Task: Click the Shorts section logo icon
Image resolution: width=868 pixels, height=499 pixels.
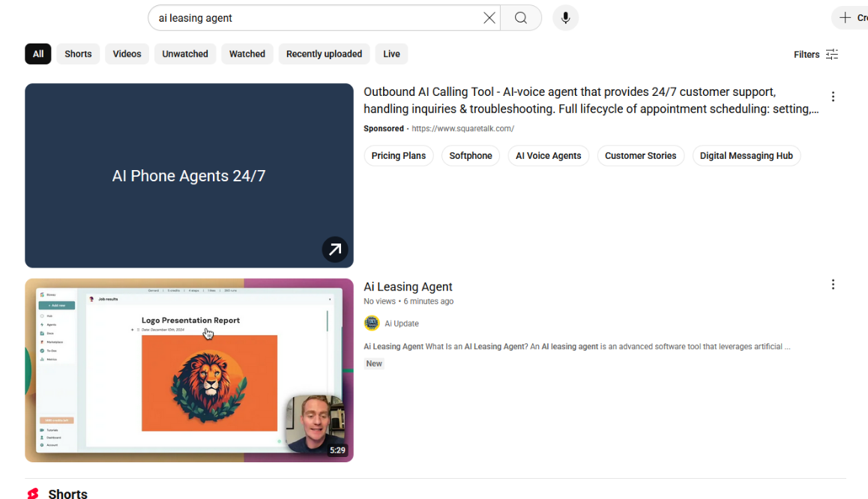Action: click(x=33, y=494)
